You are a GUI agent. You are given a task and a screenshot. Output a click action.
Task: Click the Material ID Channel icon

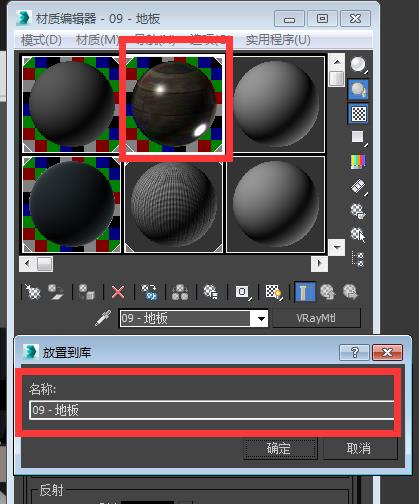pos(242,292)
